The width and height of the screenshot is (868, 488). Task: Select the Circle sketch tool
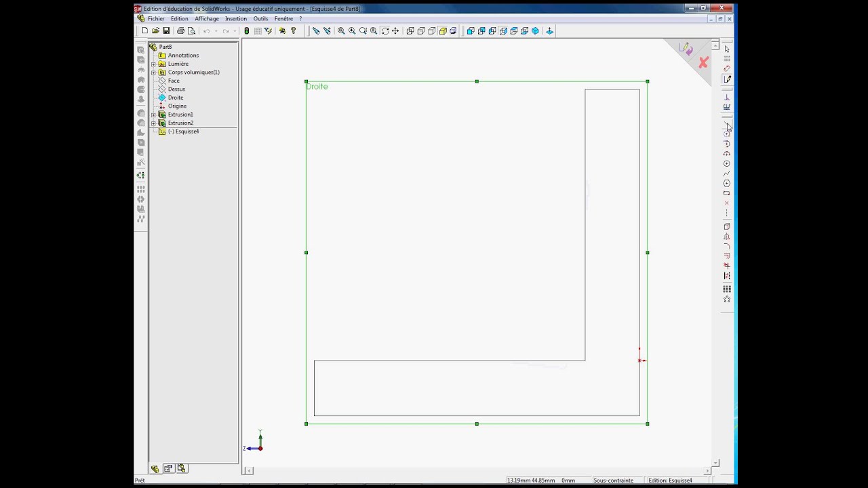pyautogui.click(x=727, y=163)
